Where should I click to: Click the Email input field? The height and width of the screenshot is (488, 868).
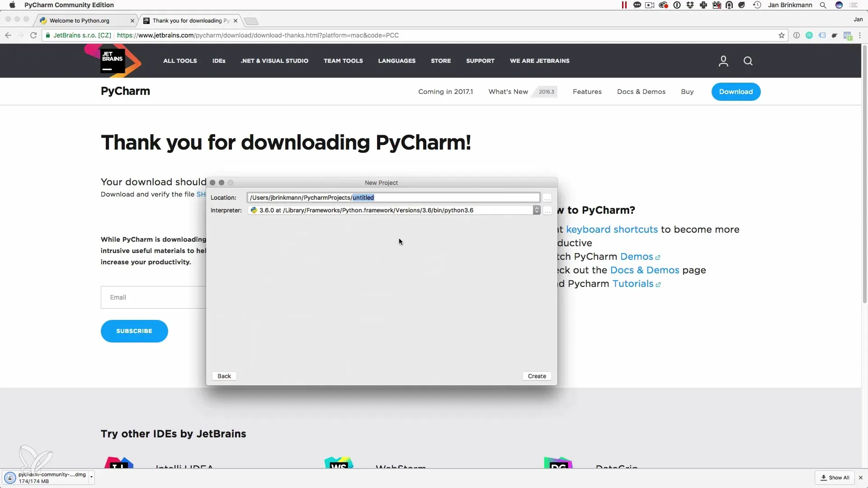pos(154,297)
